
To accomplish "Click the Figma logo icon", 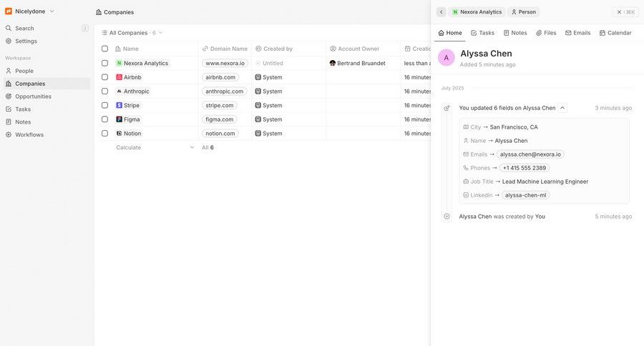I will [x=119, y=119].
